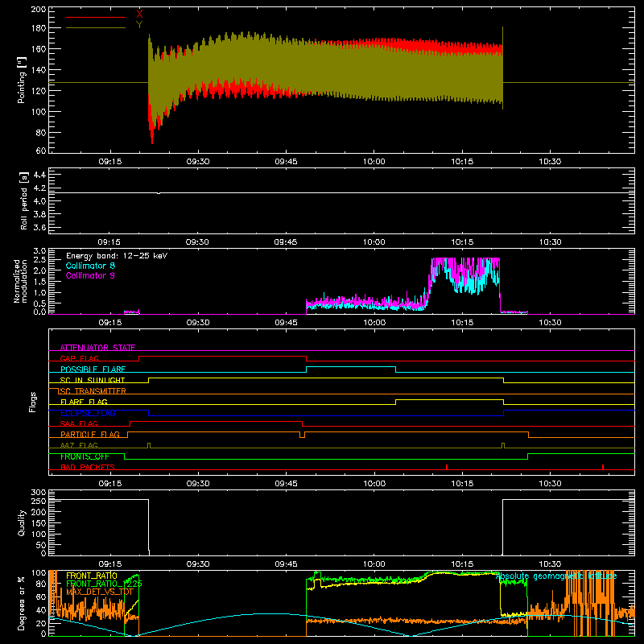644x644 pixels.
Task: Click 'Absolute geomagnetic latitude' legend label
Action: click(x=556, y=576)
